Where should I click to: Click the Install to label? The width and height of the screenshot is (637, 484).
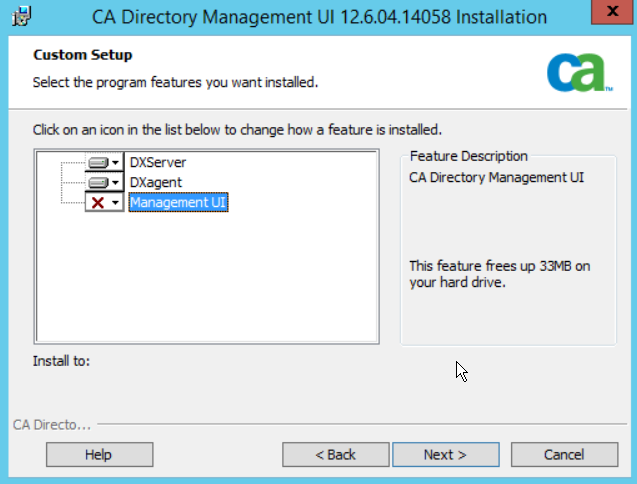pos(62,360)
